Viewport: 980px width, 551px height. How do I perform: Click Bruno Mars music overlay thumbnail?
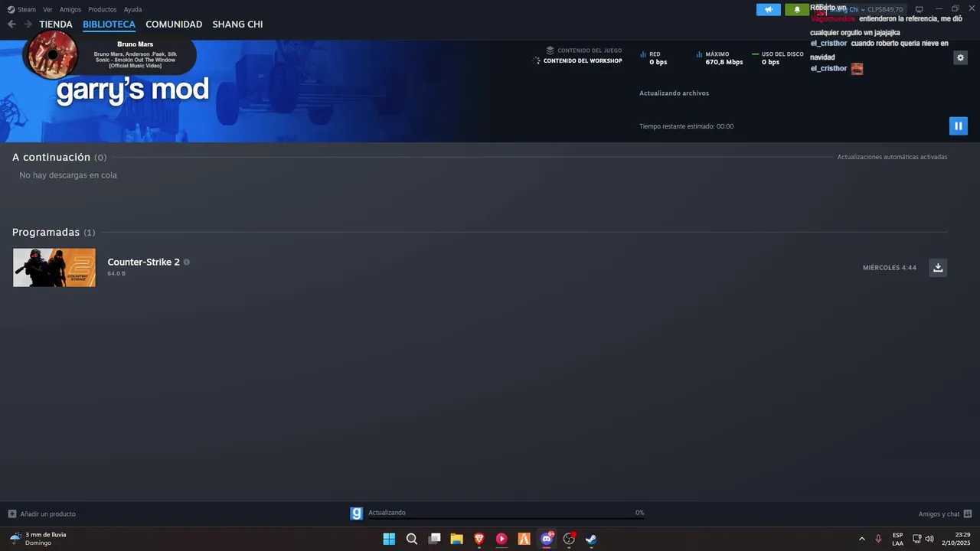(52, 54)
